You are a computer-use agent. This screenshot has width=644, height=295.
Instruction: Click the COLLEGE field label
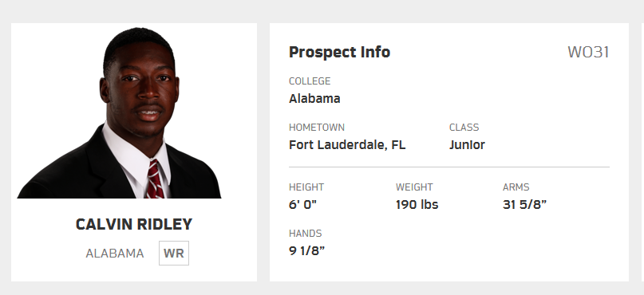(310, 81)
